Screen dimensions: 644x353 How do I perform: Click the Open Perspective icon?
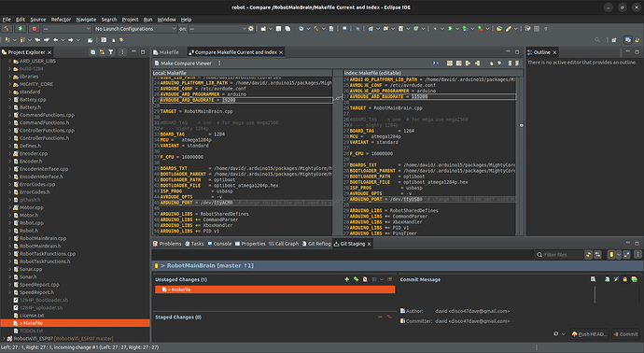click(613, 40)
